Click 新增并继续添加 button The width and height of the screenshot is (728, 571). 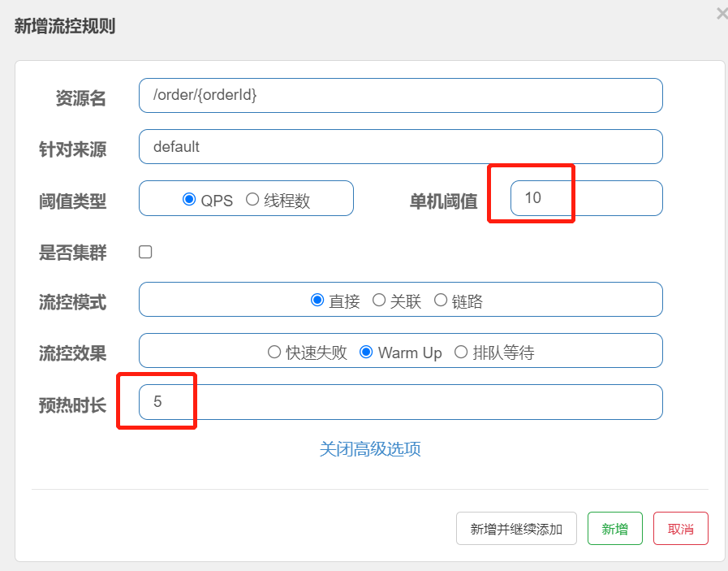pyautogui.click(x=516, y=528)
